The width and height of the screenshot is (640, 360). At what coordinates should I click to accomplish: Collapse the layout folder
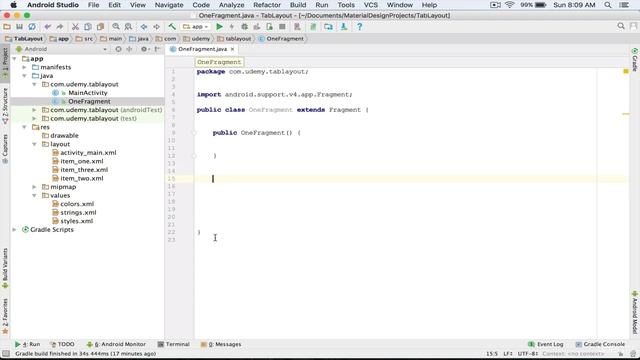(34, 144)
